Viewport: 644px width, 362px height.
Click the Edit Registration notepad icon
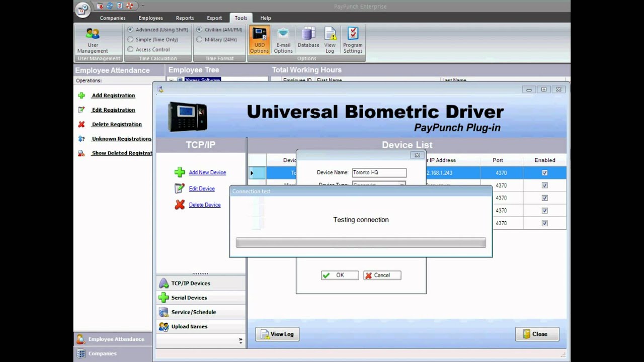82,110
